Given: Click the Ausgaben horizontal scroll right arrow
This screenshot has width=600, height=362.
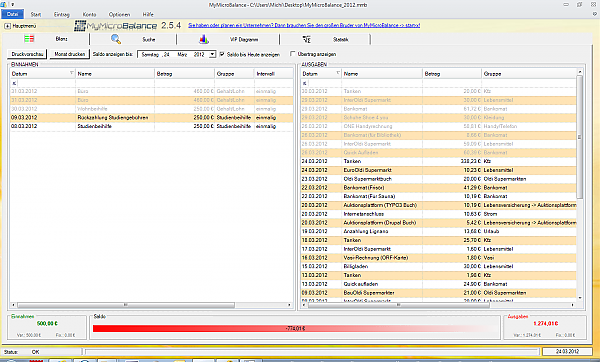Looking at the screenshot, I should [x=572, y=305].
